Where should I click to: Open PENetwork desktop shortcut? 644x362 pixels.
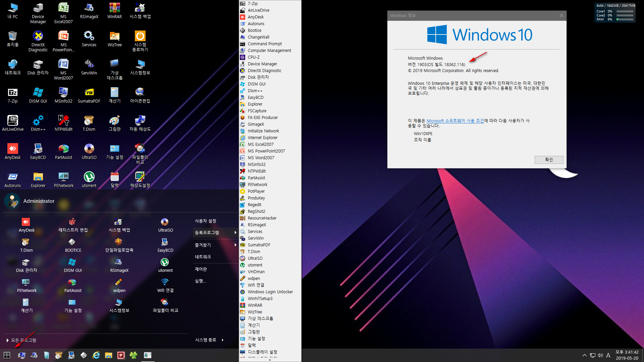[x=63, y=180]
